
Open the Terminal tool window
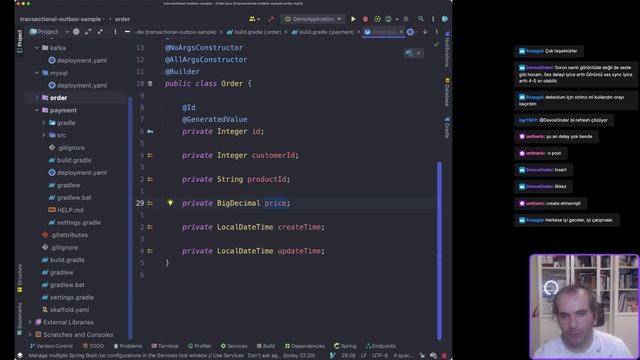[x=165, y=346]
